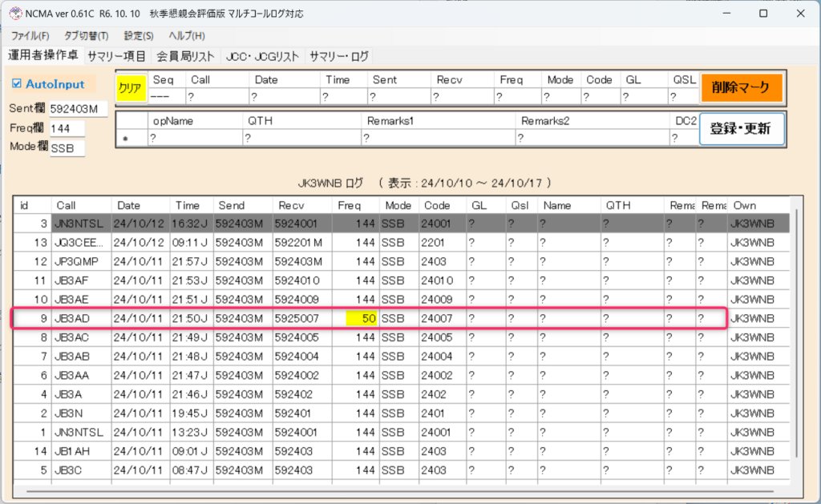This screenshot has height=504, width=821.
Task: Switch to the 会員局リスト tab
Action: click(185, 56)
